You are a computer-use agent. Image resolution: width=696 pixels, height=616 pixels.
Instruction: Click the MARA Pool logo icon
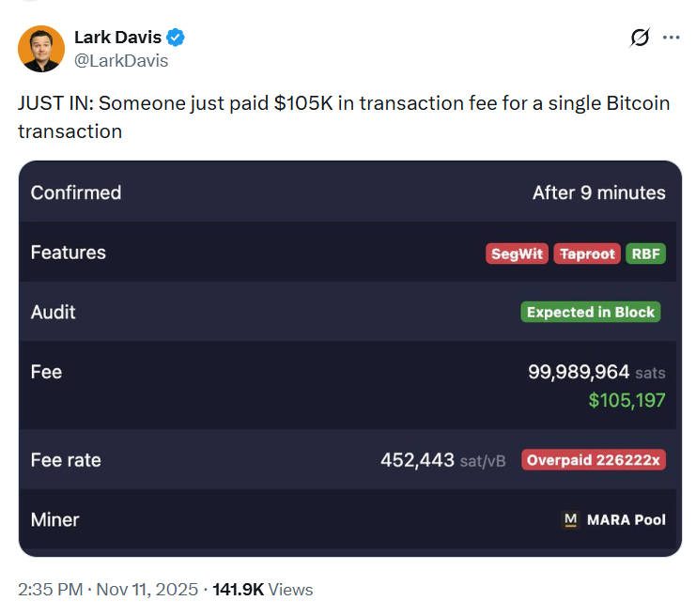(570, 519)
